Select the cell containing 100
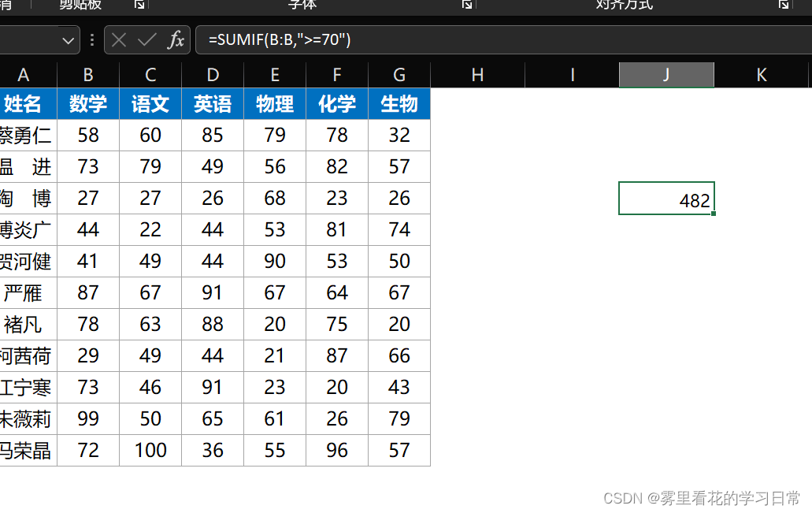812x513 pixels. click(150, 450)
